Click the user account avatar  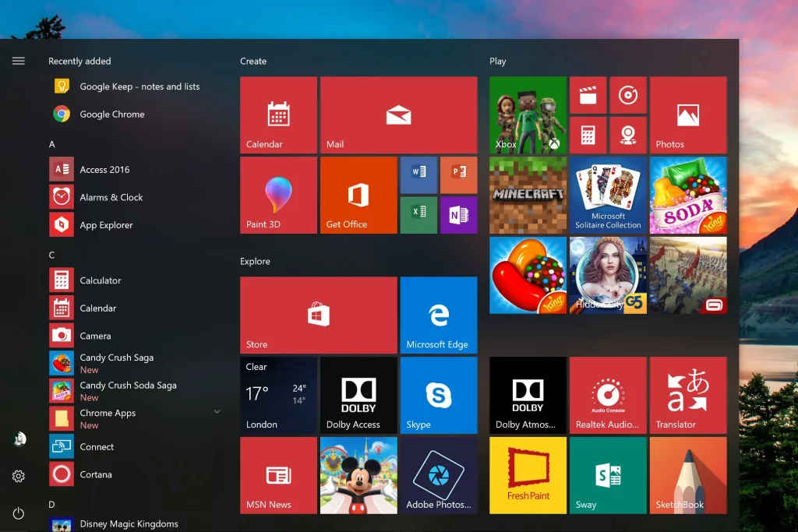tap(18, 439)
